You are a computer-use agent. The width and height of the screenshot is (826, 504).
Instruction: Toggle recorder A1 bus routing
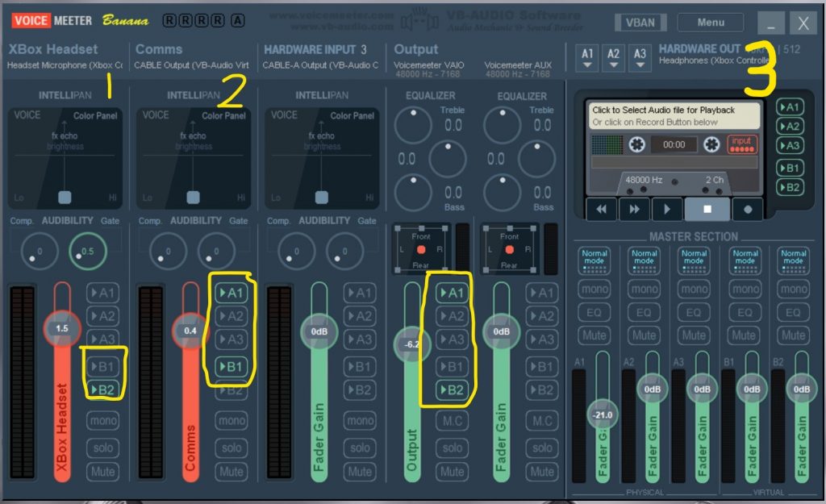790,107
